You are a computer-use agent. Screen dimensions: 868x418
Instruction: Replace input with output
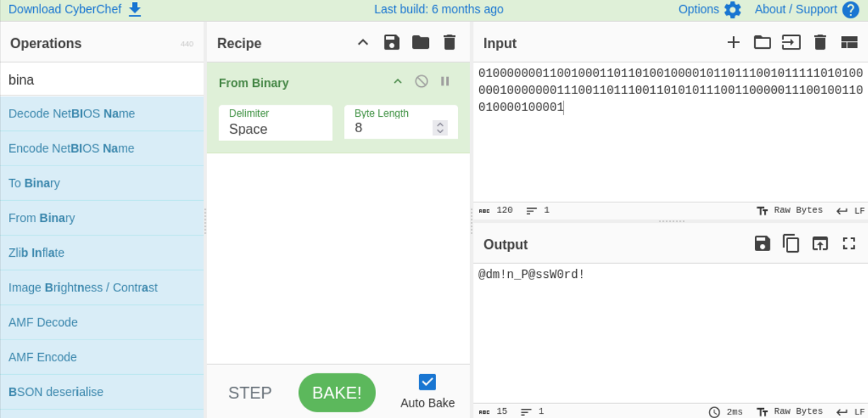[820, 244]
